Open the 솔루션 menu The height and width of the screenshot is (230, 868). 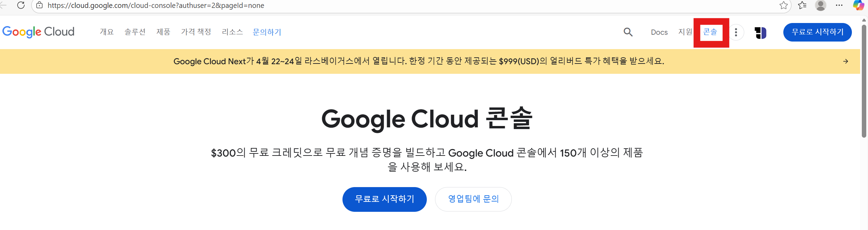135,32
